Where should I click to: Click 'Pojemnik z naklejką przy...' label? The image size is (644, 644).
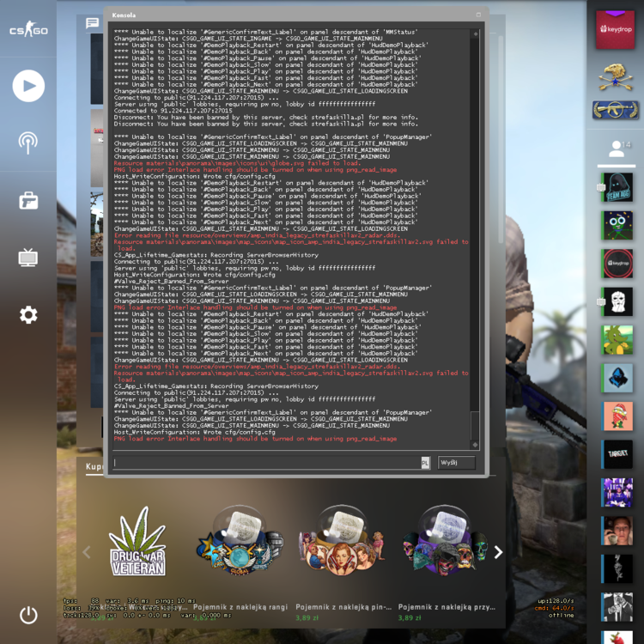[447, 607]
